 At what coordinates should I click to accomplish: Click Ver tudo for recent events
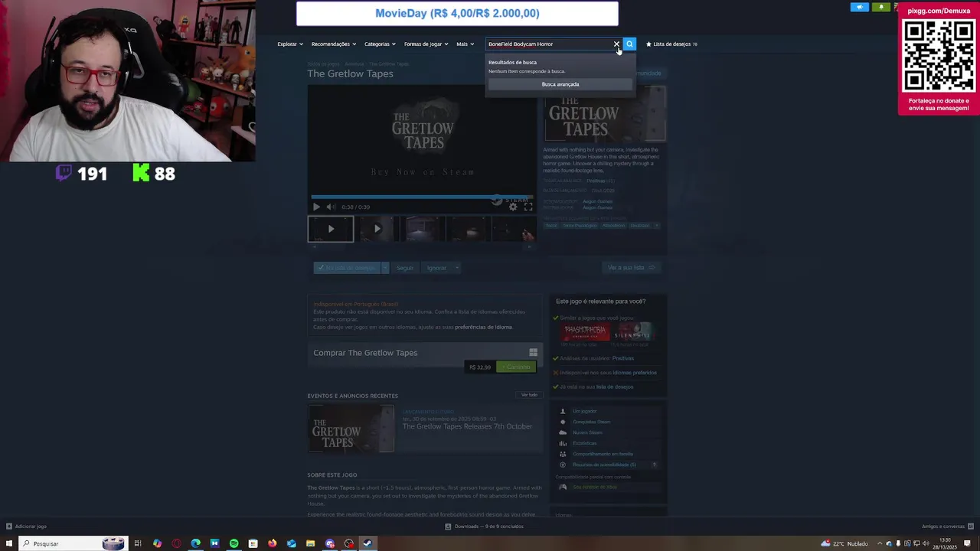click(529, 395)
